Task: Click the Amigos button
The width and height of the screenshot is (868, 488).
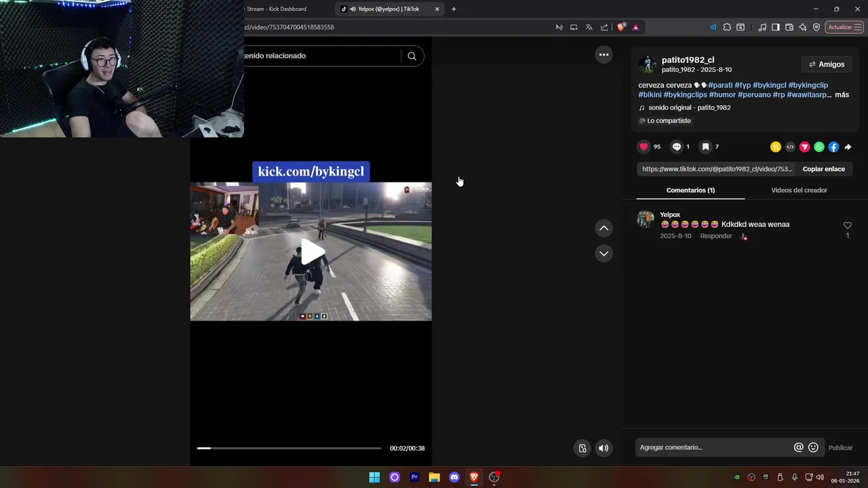Action: coord(827,64)
